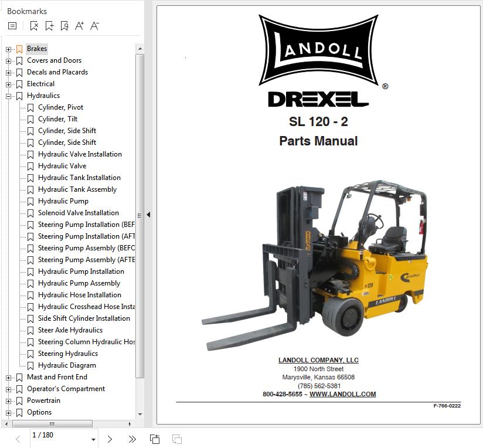Collapse the Hydraulics bookmark group
The height and width of the screenshot is (448, 483).
pos(9,96)
